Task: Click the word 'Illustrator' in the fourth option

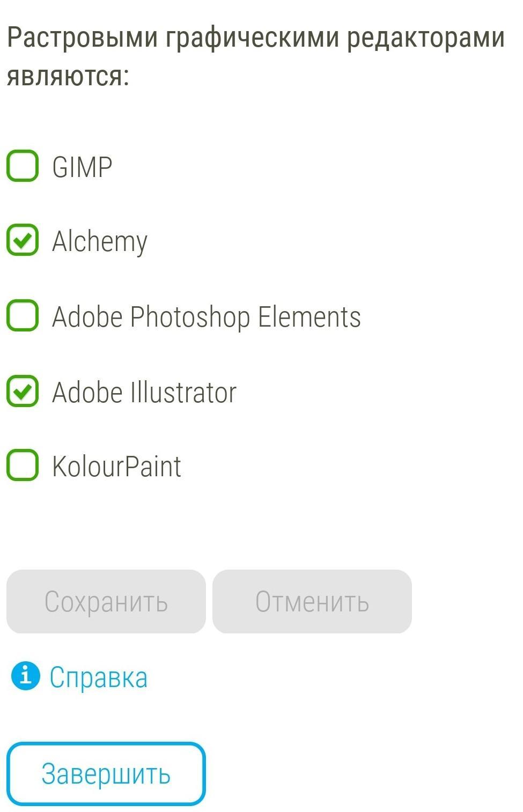Action: 183,392
